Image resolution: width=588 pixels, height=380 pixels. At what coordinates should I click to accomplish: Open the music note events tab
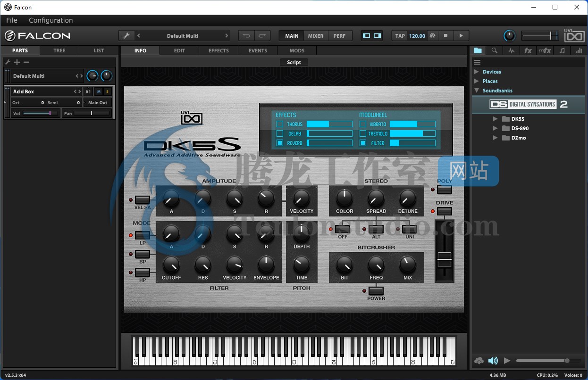tap(562, 50)
